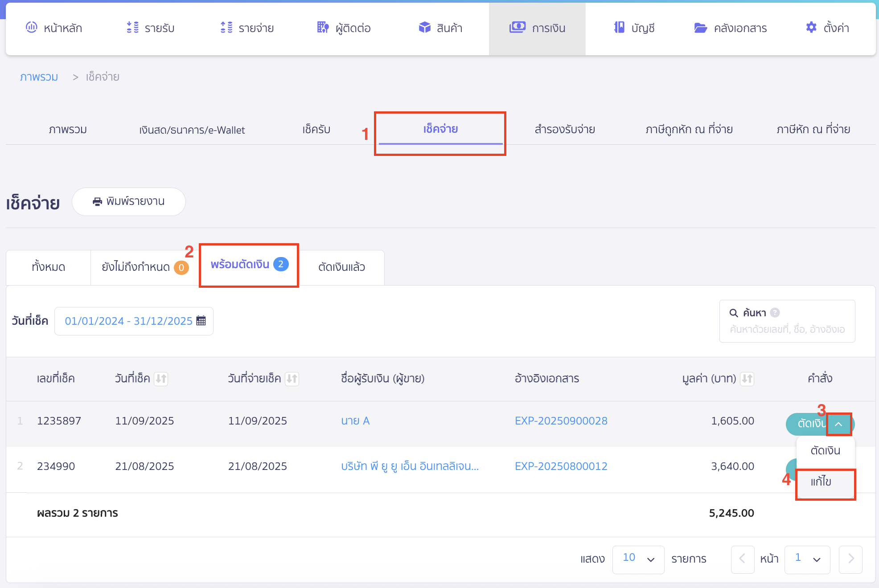Click the ตั้งค่า gear icon
This screenshot has width=879, height=588.
pyautogui.click(x=811, y=28)
